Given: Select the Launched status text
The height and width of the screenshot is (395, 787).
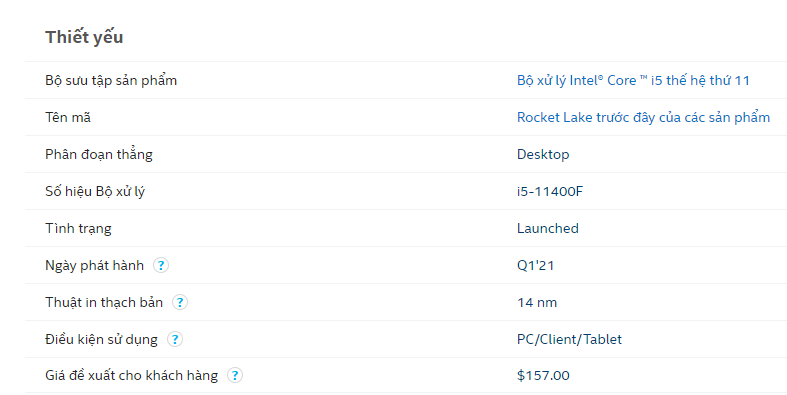Looking at the screenshot, I should (x=548, y=228).
